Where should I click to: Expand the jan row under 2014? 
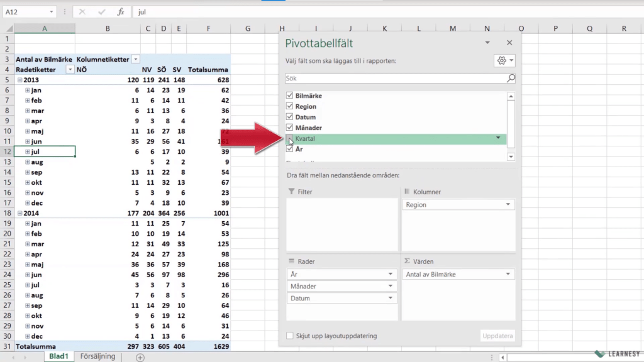point(27,224)
